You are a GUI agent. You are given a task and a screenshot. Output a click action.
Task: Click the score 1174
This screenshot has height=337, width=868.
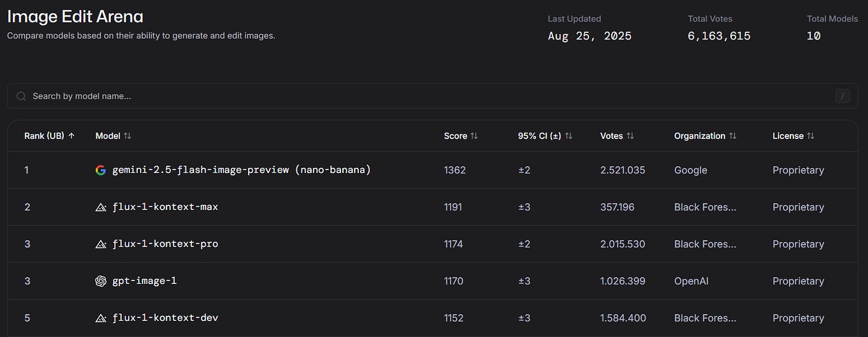[x=454, y=244]
